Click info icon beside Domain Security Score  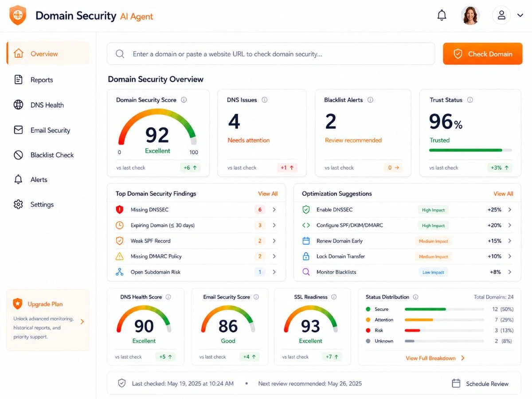[184, 100]
